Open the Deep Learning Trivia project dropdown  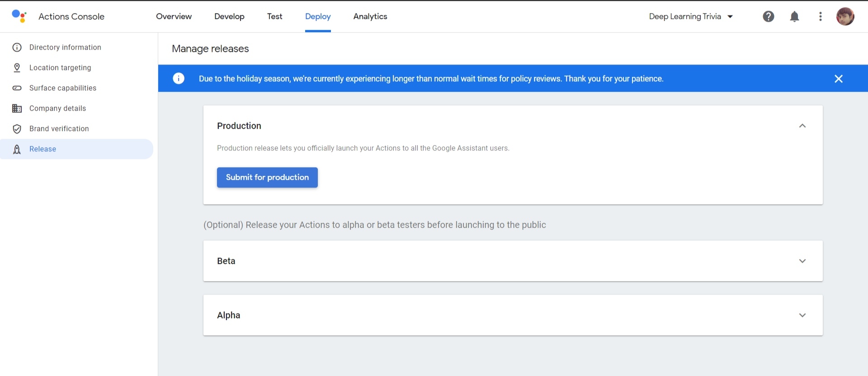click(691, 17)
